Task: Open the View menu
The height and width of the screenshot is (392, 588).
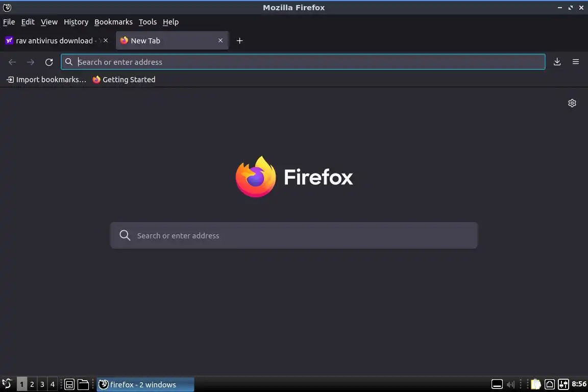Action: coord(49,22)
